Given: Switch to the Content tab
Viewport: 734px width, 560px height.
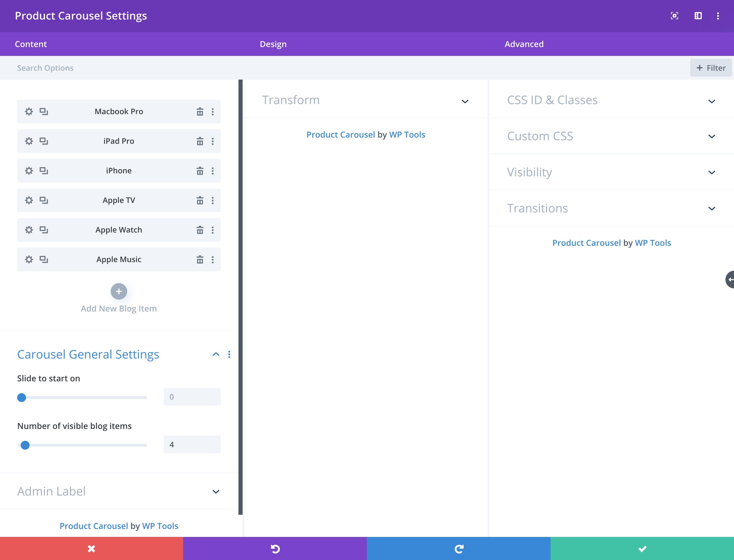Looking at the screenshot, I should [x=31, y=44].
